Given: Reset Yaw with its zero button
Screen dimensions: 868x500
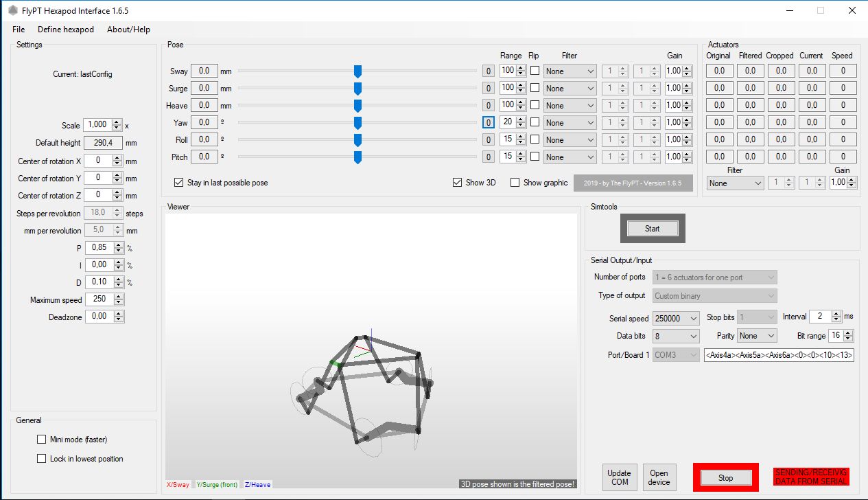Looking at the screenshot, I should coord(488,123).
